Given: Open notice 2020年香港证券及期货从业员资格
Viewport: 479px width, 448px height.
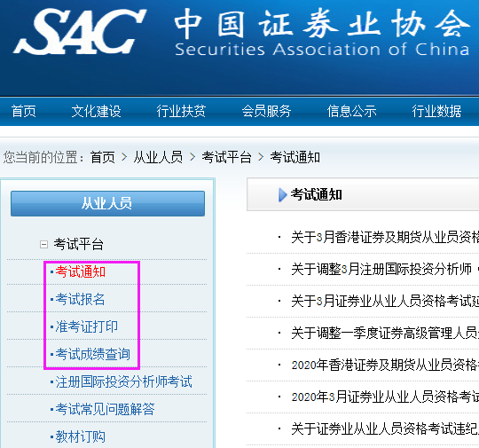Looking at the screenshot, I should (385, 365).
